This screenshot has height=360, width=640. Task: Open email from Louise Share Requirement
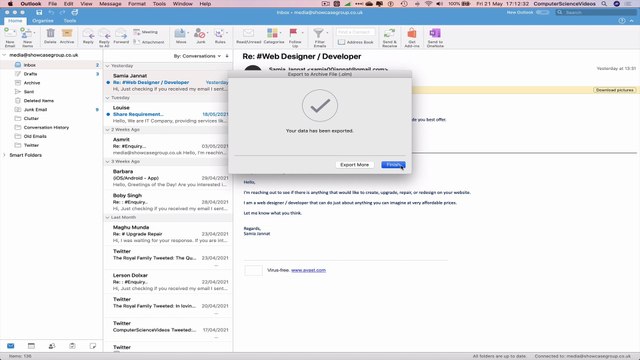[168, 114]
